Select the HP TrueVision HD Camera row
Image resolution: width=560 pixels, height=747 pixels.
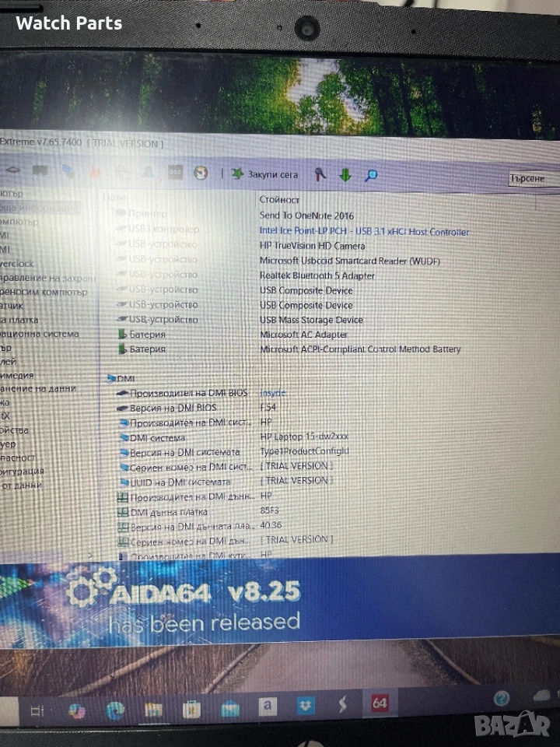tap(312, 246)
